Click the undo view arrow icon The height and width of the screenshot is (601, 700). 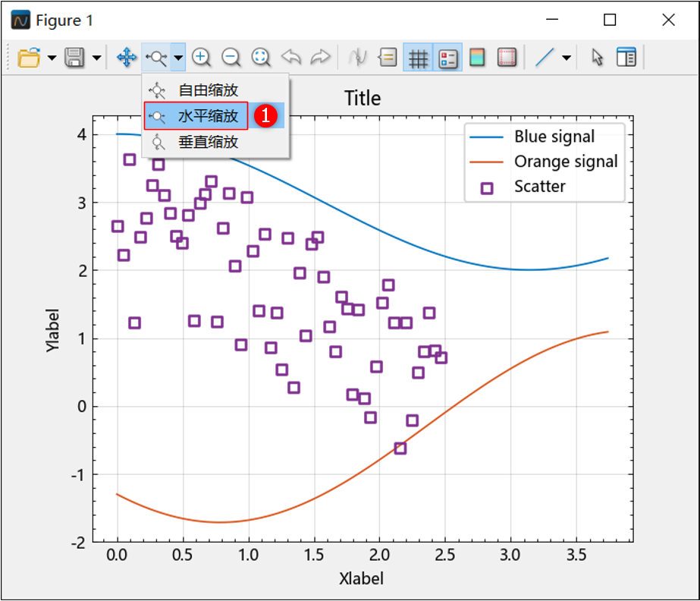(291, 58)
